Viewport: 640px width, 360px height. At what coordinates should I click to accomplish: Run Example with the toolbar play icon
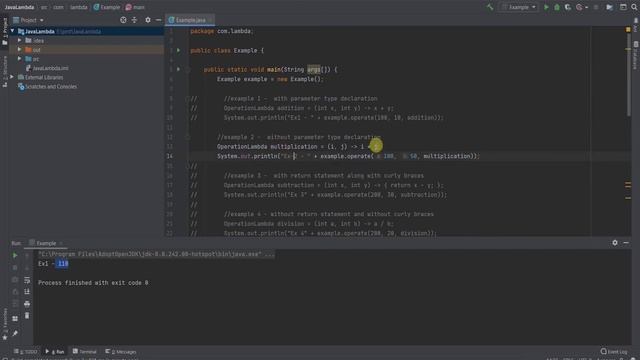tap(546, 7)
